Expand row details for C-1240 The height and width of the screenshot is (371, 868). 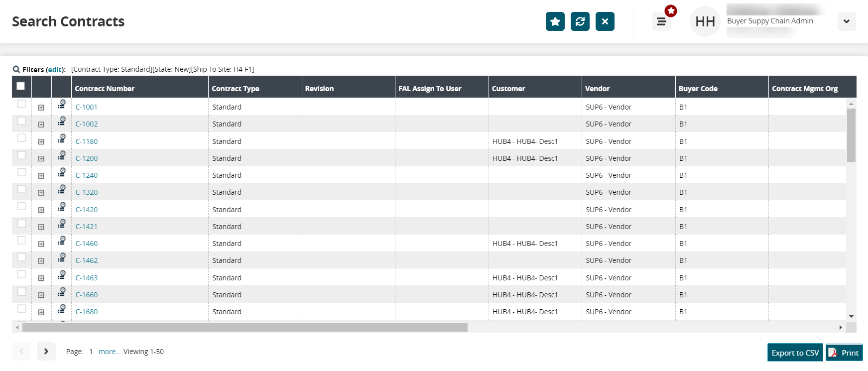(41, 176)
